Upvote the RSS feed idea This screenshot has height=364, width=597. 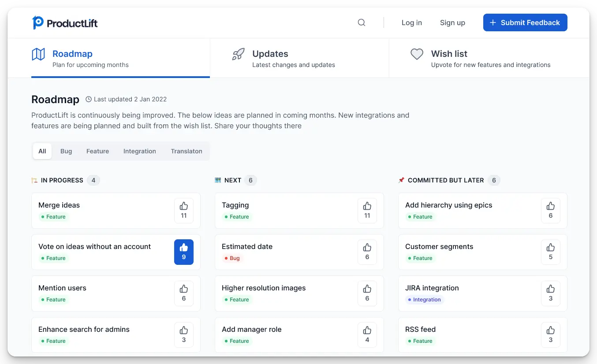click(x=550, y=334)
